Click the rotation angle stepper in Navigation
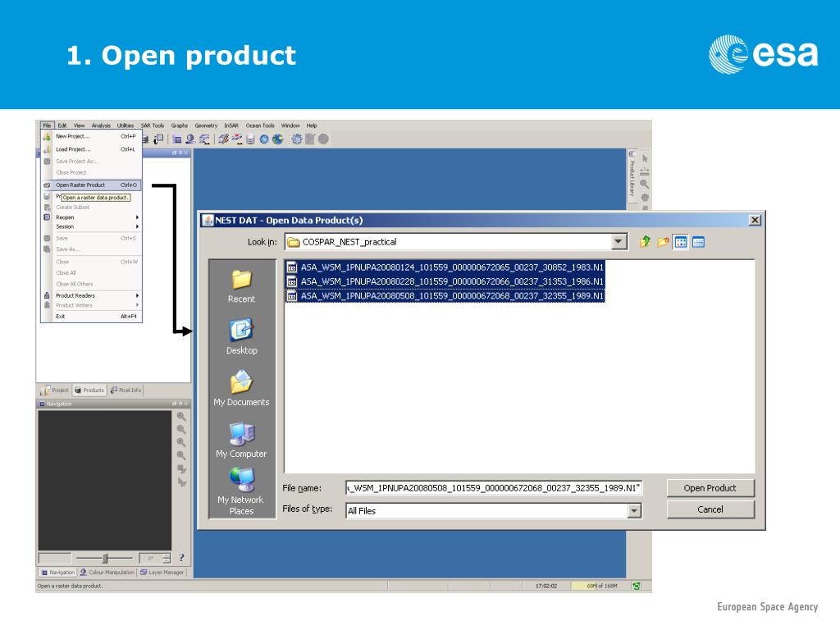Image resolution: width=840 pixels, height=630 pixels. click(166, 558)
